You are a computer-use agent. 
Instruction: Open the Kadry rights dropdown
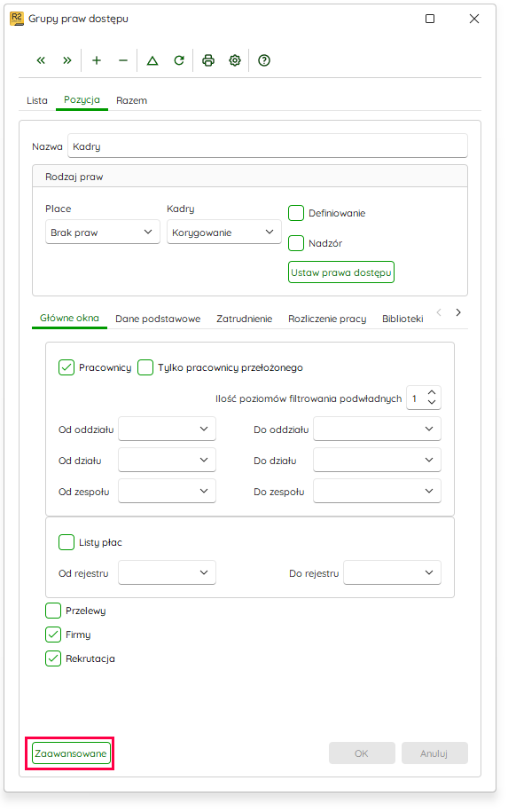pos(224,232)
